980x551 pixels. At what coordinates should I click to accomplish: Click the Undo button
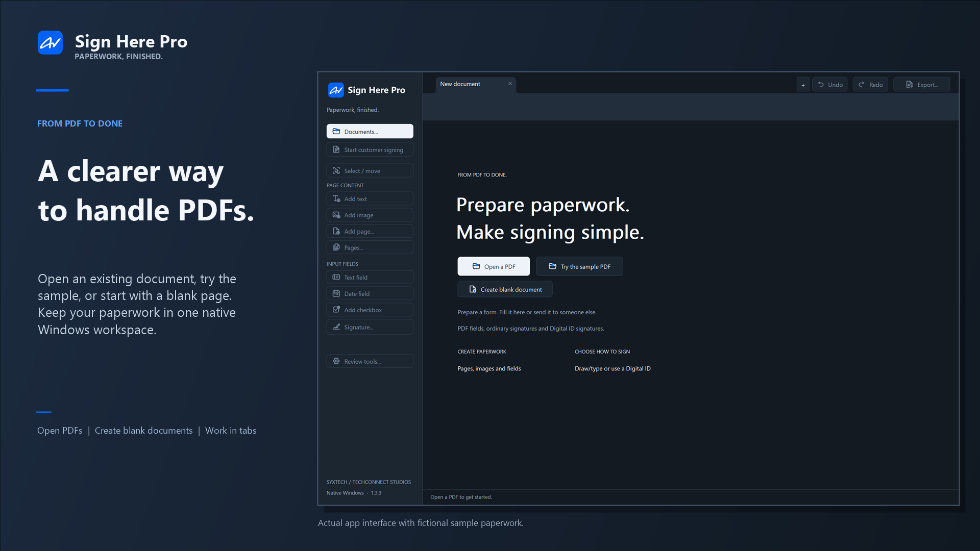pos(830,85)
